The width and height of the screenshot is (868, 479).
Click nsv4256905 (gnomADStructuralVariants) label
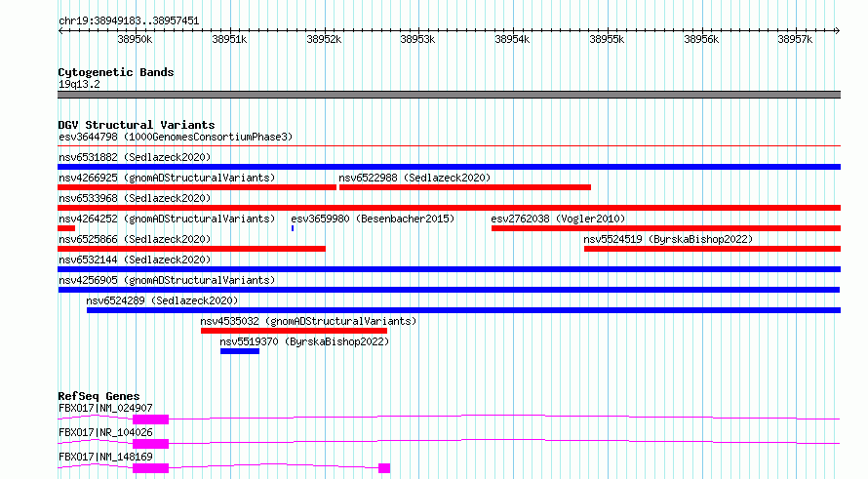pos(167,280)
